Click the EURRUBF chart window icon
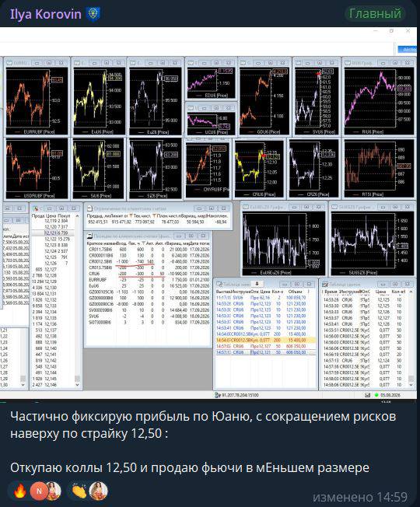Image resolution: width=420 pixels, height=507 pixels. (9, 62)
